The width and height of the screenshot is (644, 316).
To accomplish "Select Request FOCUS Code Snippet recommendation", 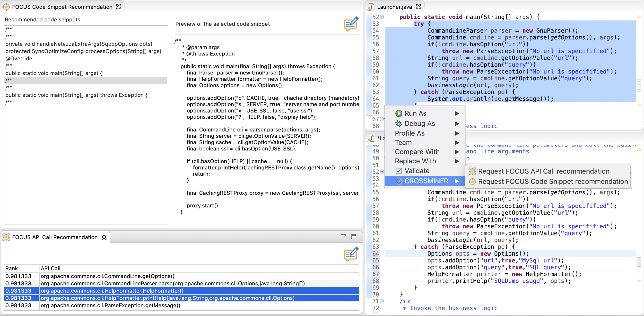I will click(552, 182).
